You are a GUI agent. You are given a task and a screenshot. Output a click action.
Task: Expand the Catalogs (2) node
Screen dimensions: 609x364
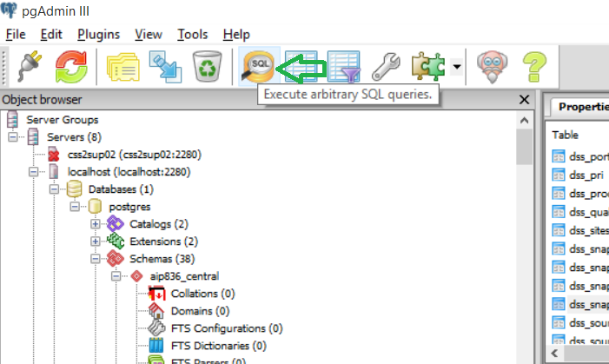click(96, 224)
